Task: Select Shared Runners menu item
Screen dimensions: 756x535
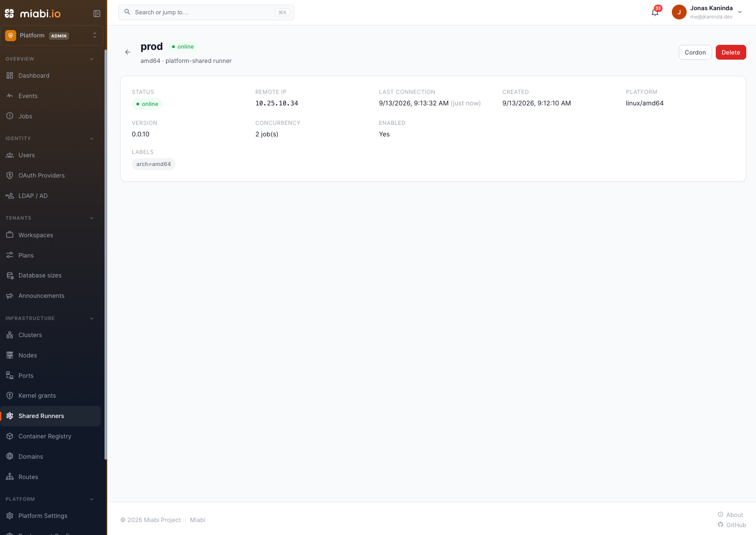Action: (x=50, y=416)
